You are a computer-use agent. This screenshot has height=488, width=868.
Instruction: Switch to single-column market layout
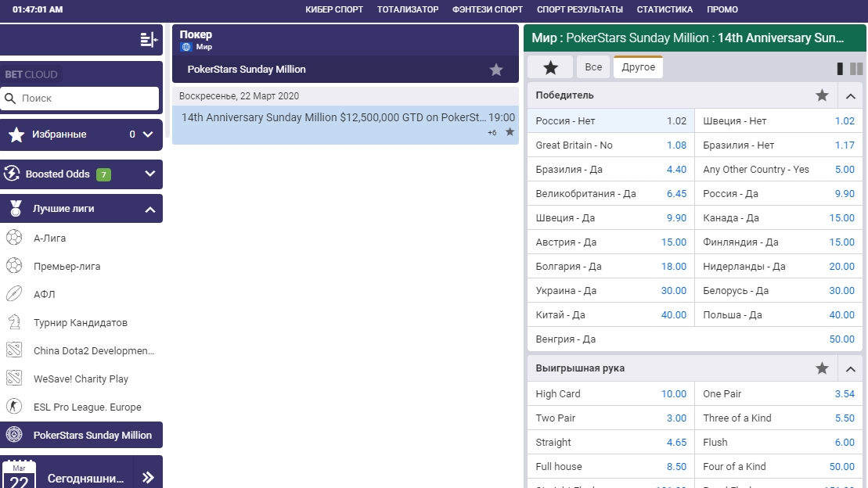point(840,69)
